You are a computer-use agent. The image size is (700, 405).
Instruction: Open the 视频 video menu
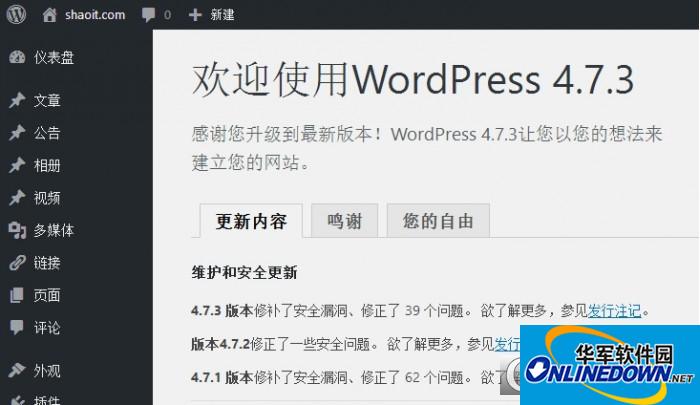47,197
